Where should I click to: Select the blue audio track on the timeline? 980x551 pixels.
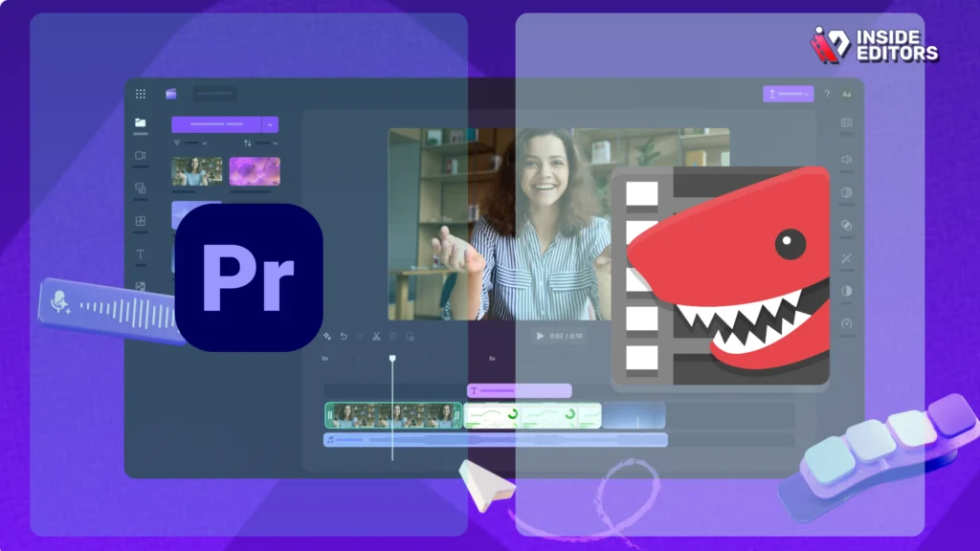(496, 440)
